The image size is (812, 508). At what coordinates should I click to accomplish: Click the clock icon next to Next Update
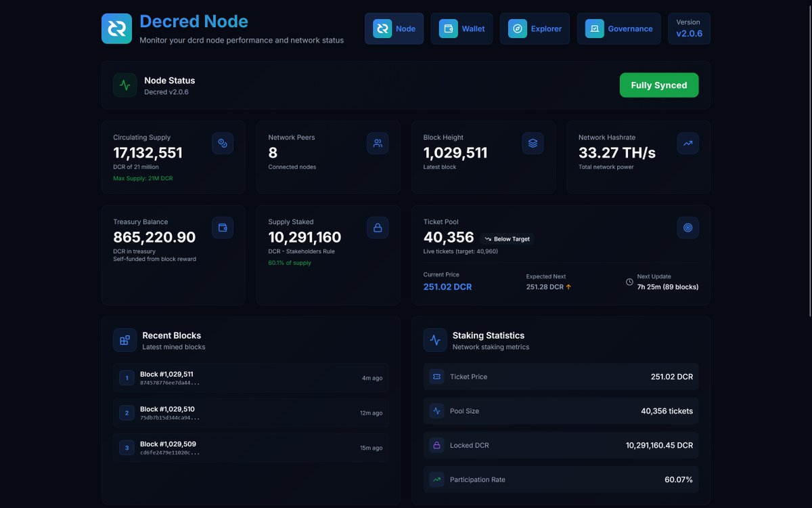point(628,282)
